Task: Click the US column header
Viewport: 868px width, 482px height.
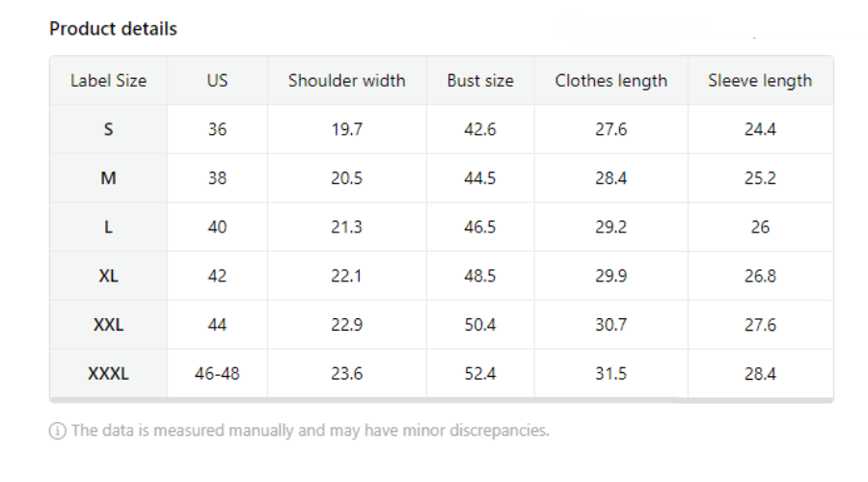Action: [217, 81]
